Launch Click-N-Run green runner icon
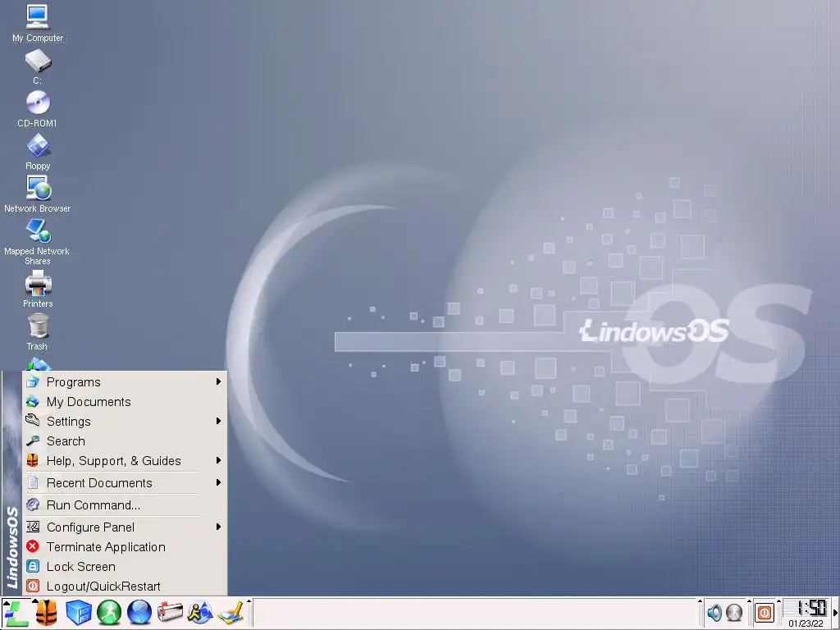The image size is (840, 630). click(109, 613)
